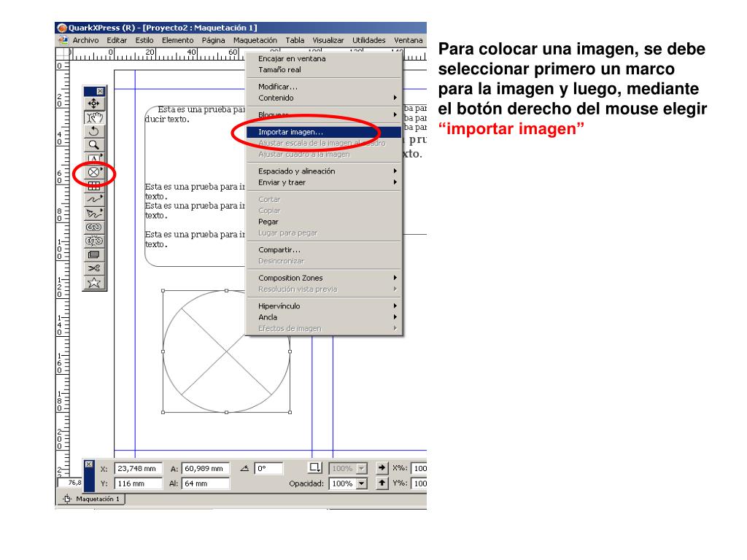Click the zoom percentage field 76,8

(71, 483)
